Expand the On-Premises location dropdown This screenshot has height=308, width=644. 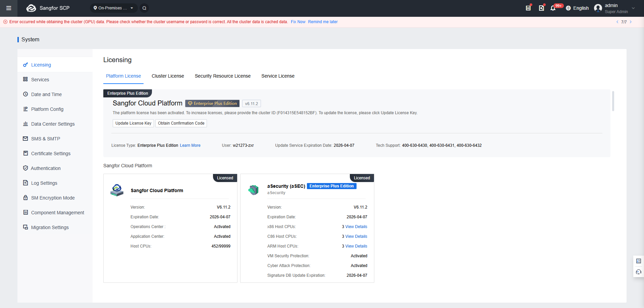(114, 8)
